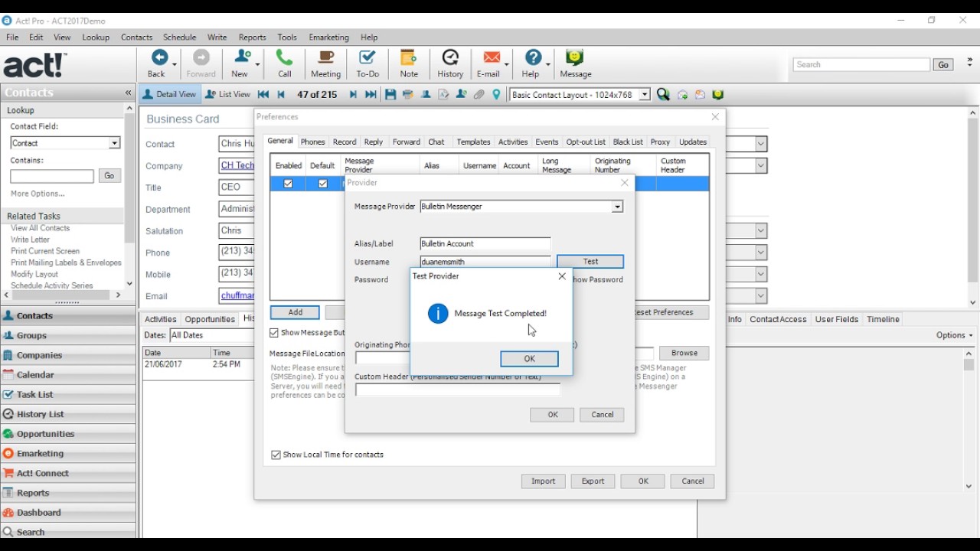
Task: Open the Reports menu
Action: (252, 37)
